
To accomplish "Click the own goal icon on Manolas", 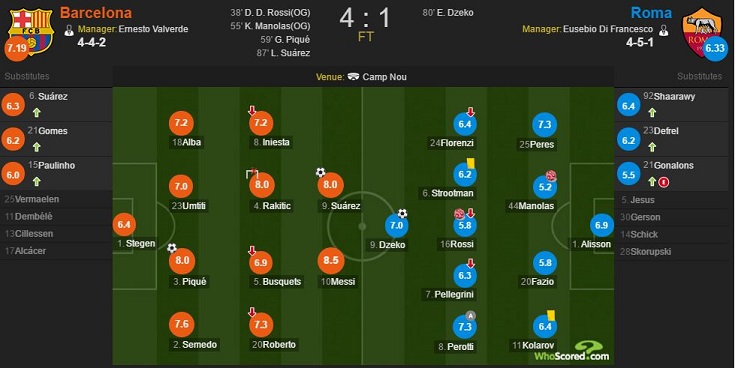I will 550,176.
